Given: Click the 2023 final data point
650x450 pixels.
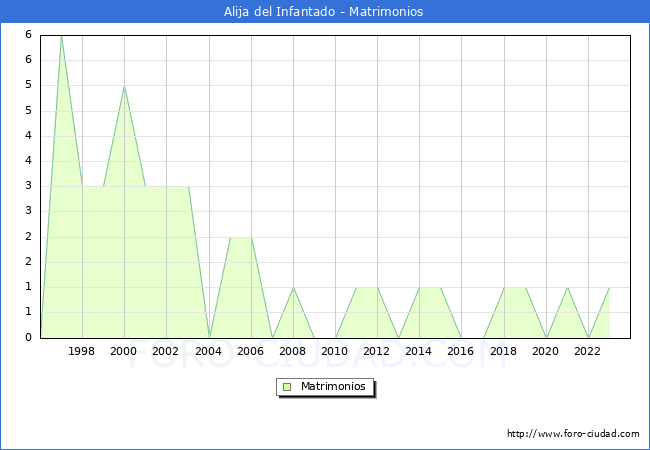Looking at the screenshot, I should coord(609,288).
